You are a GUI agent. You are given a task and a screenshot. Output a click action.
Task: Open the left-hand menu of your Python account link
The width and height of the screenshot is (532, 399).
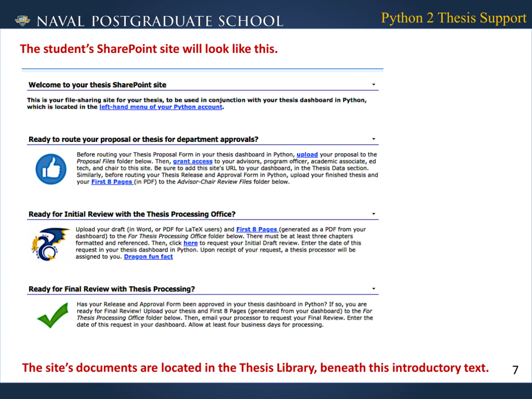point(161,107)
